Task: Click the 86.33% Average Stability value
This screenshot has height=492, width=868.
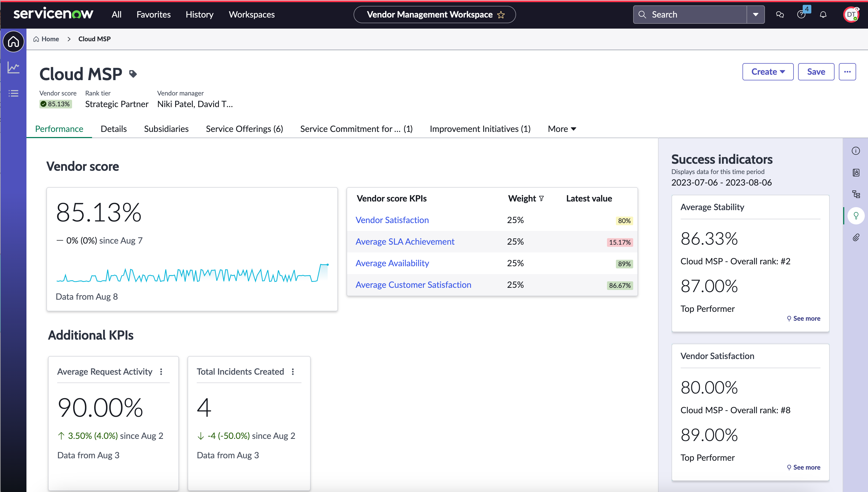Action: 709,238
